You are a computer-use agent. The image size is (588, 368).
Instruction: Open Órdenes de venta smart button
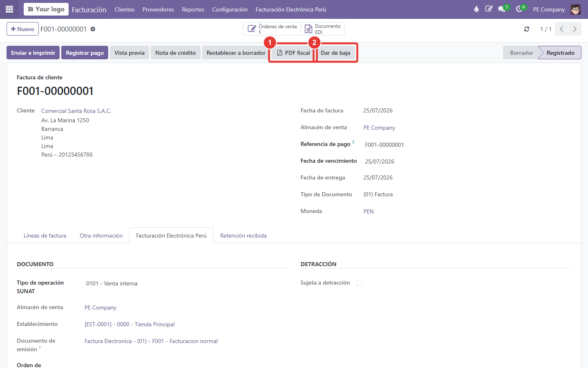(x=272, y=29)
